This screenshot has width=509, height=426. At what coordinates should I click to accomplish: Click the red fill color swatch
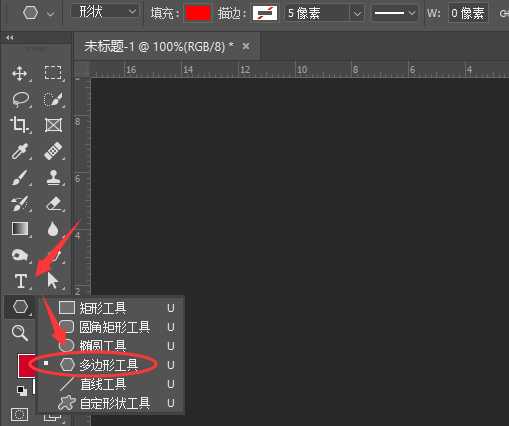(x=198, y=13)
